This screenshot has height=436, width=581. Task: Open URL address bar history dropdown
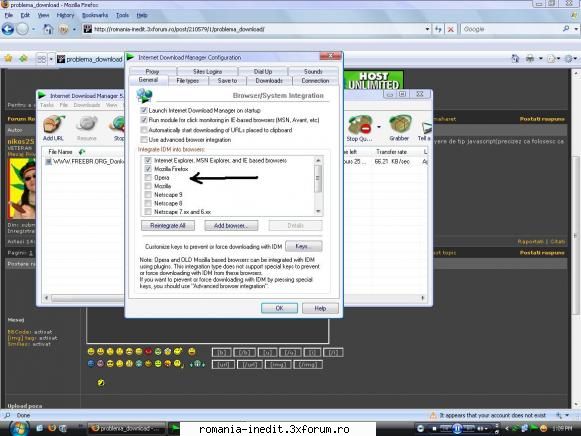[427, 29]
